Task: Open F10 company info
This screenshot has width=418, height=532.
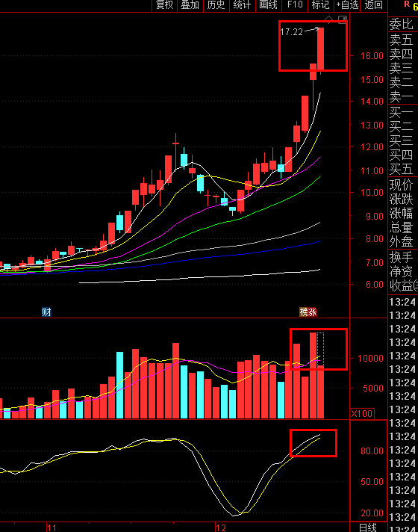Action: pos(295,4)
